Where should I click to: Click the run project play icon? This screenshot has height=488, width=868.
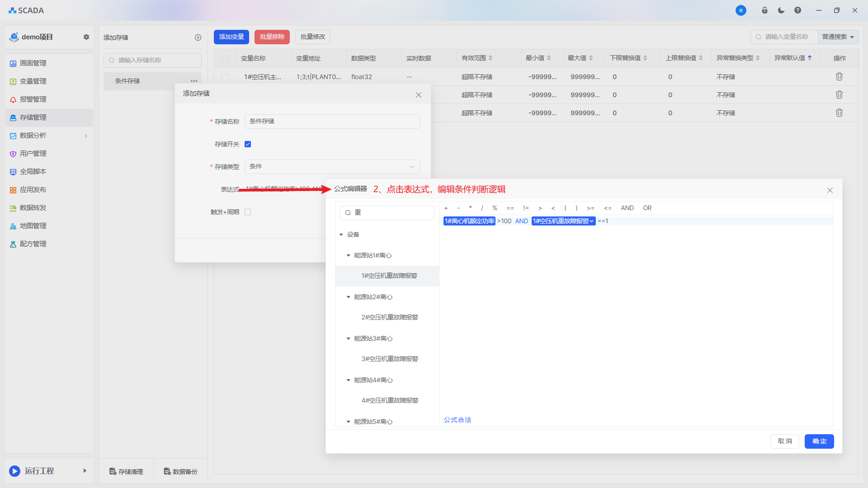(x=15, y=471)
